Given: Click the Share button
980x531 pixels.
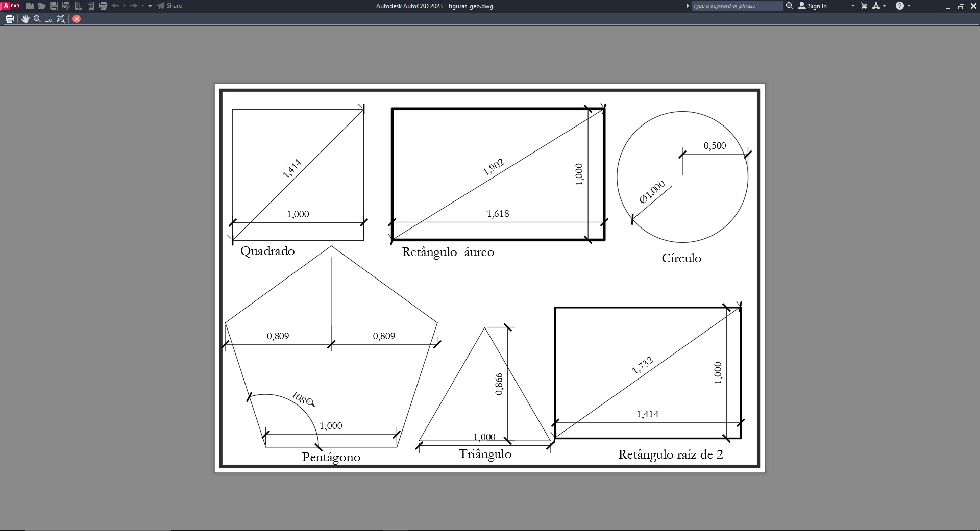Looking at the screenshot, I should (x=169, y=6).
